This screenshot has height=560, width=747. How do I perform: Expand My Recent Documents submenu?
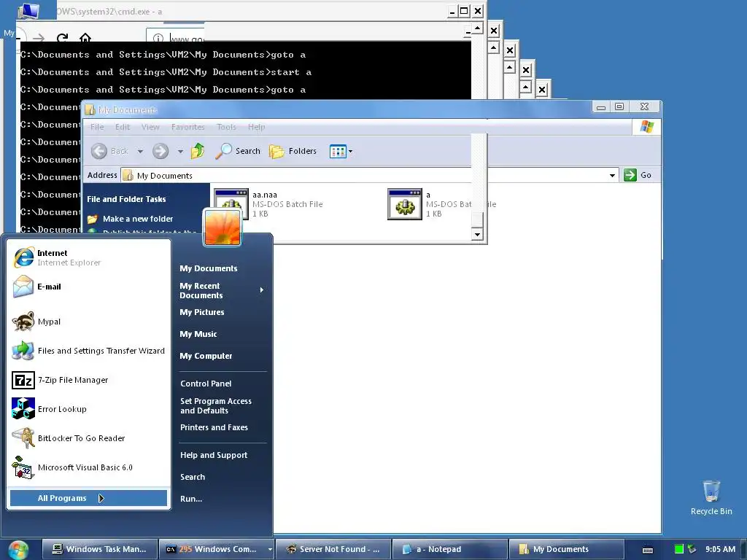click(222, 290)
